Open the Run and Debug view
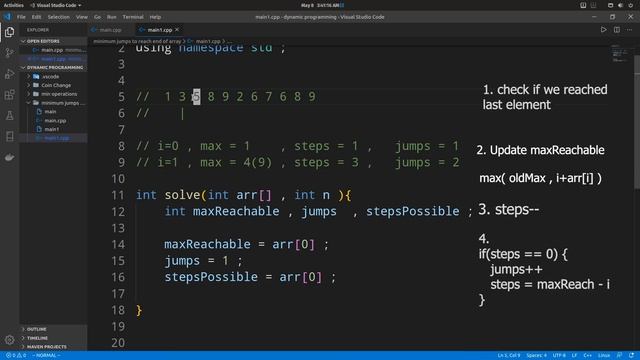The image size is (640, 360). click(9, 74)
